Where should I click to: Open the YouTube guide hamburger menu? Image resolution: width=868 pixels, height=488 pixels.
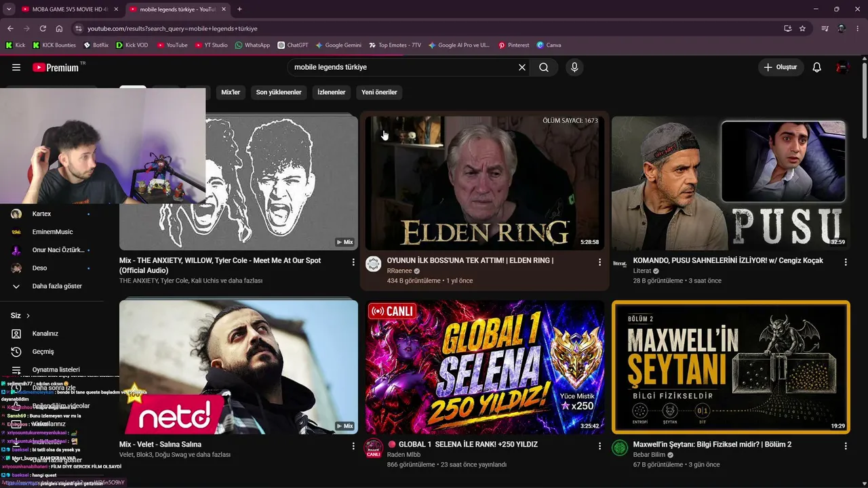[x=16, y=67]
